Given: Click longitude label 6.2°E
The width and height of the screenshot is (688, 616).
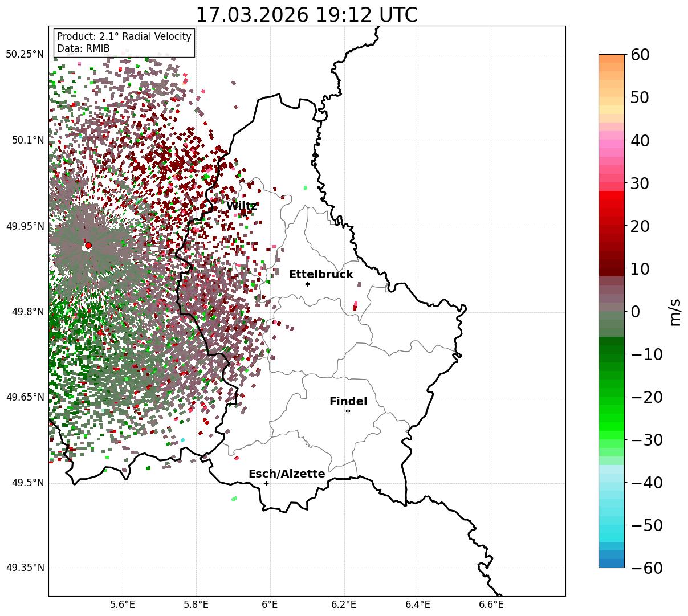Looking at the screenshot, I should pyautogui.click(x=344, y=605).
